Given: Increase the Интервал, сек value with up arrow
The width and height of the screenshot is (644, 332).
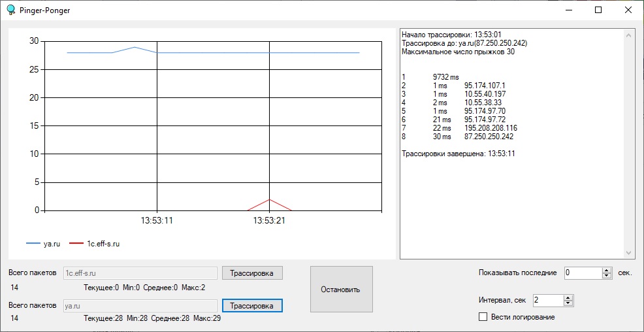Looking at the screenshot, I should (x=568, y=297).
